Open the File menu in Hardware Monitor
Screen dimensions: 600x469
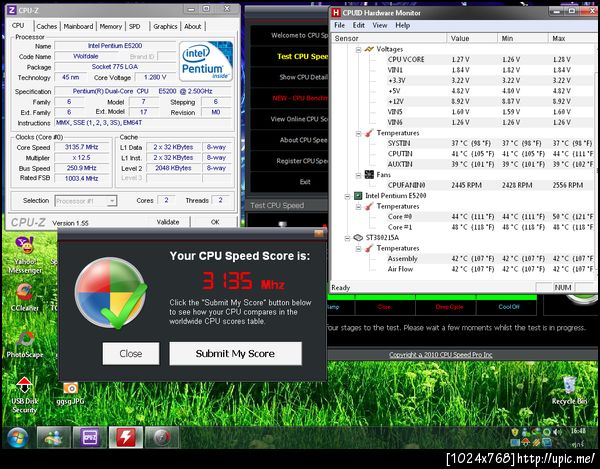[339, 25]
